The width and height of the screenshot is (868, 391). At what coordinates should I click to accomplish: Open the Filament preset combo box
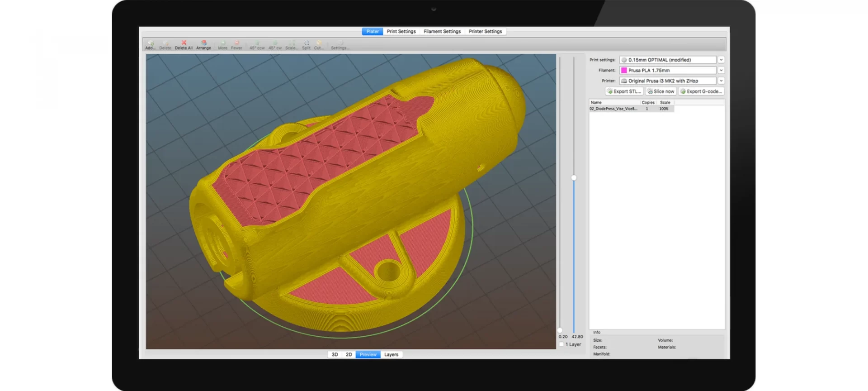pos(668,70)
